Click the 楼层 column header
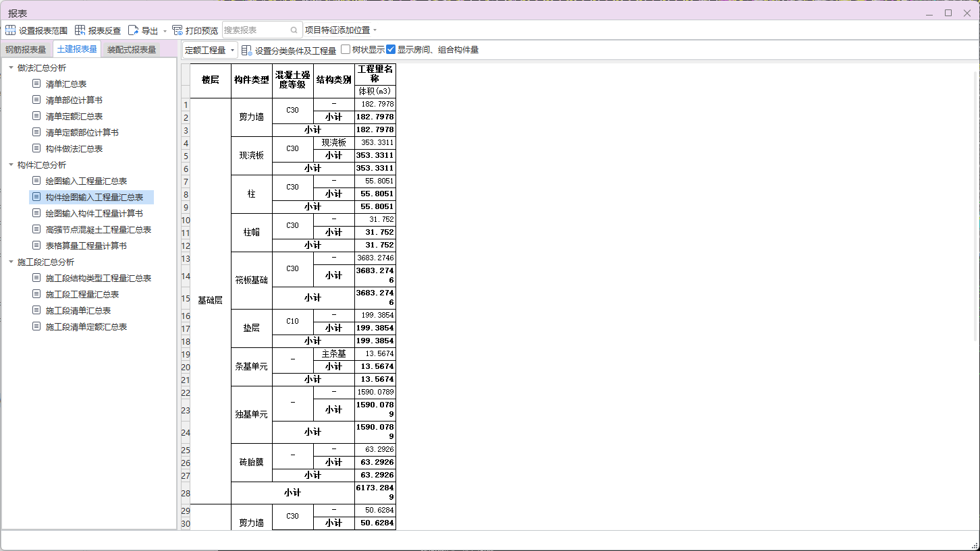This screenshot has width=980, height=551. [x=211, y=80]
